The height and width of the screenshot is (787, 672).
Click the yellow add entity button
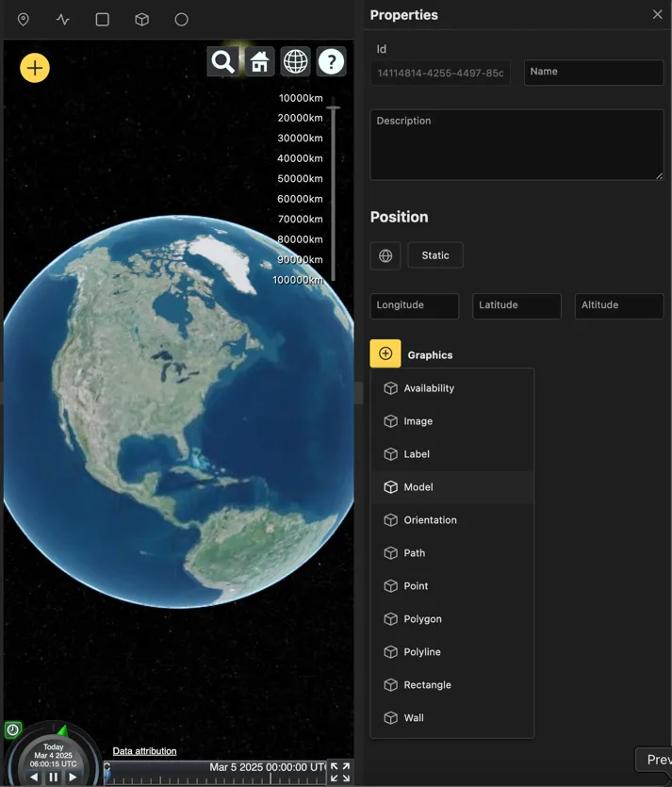click(35, 68)
